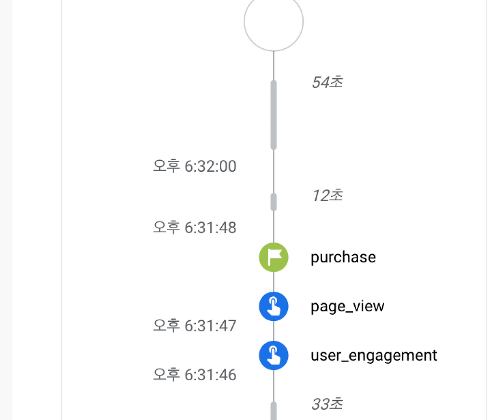Click the green purchase flag icon
Screen dimensions: 504x420
coord(274,257)
